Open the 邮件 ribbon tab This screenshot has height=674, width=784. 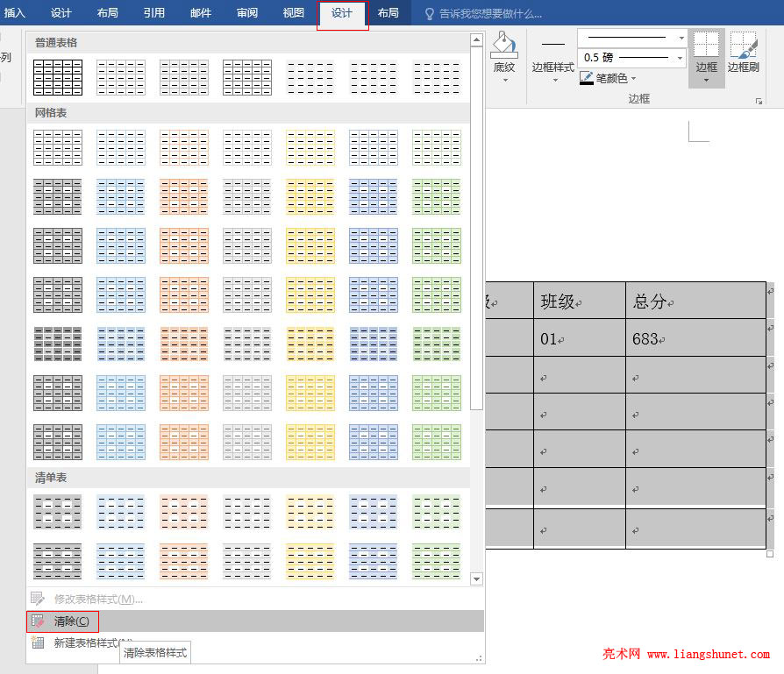[x=200, y=13]
